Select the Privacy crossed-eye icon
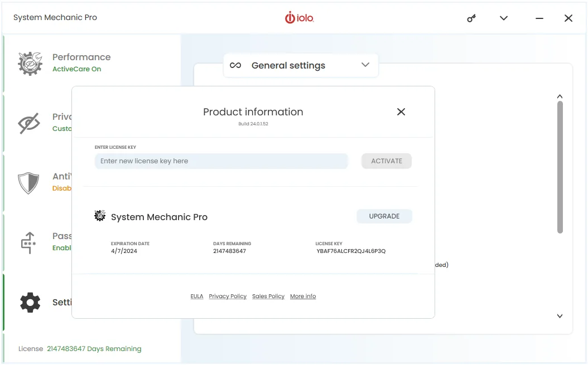Image resolution: width=588 pixels, height=365 pixels. (29, 123)
